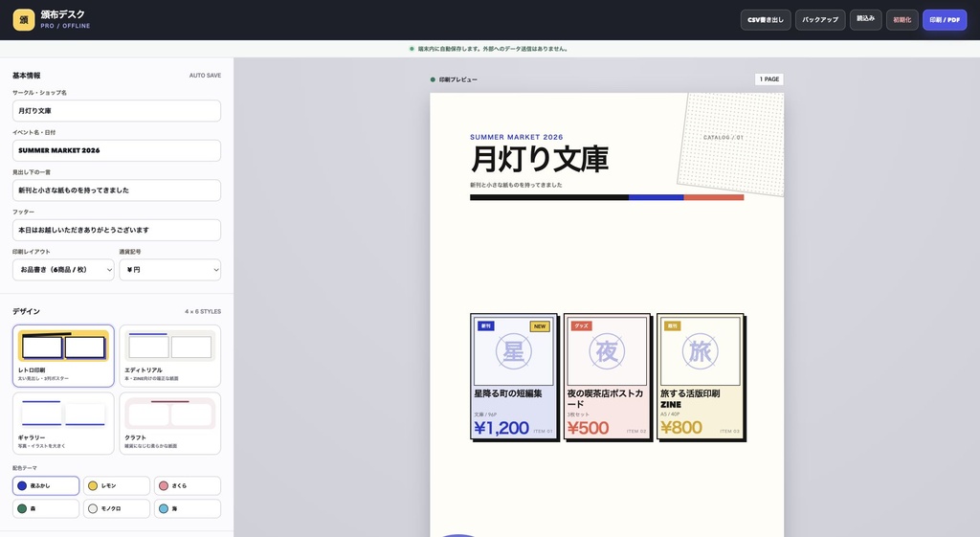980x537 pixels.
Task: Click the 3枚セット description text
Action: point(578,414)
